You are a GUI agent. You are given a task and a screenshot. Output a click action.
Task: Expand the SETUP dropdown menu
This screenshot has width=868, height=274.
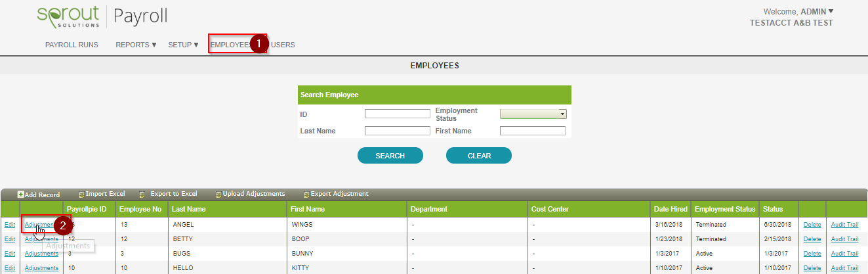click(184, 45)
